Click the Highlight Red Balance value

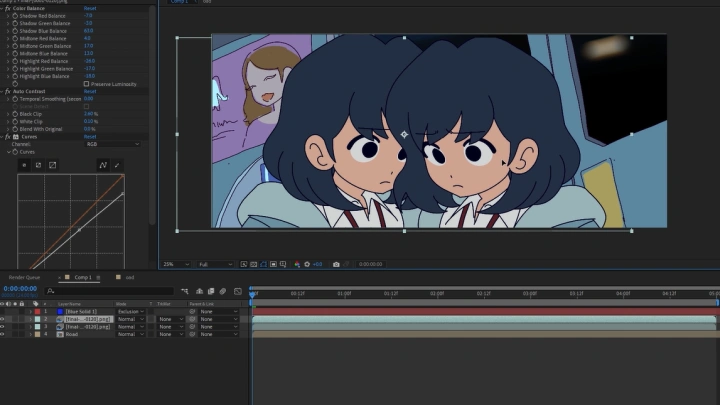(90, 61)
